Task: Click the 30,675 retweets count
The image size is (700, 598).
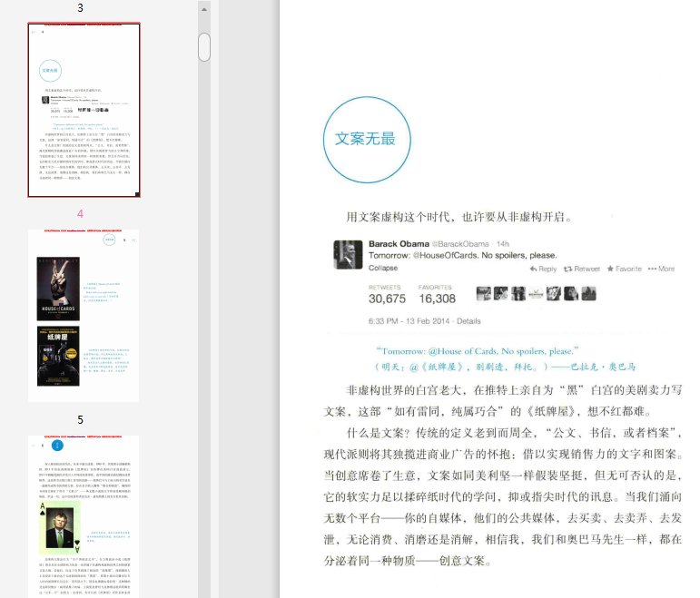Action: (387, 299)
